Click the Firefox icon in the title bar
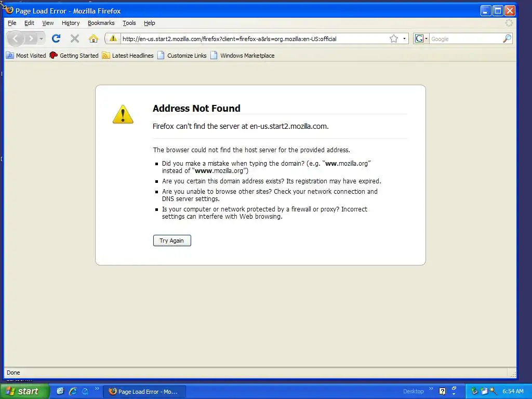The image size is (532, 399). 9,10
